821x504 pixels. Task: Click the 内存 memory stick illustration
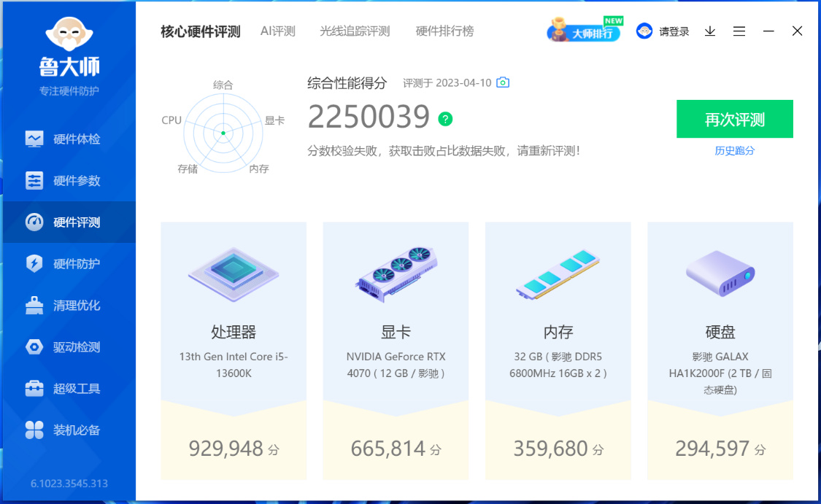click(x=558, y=274)
